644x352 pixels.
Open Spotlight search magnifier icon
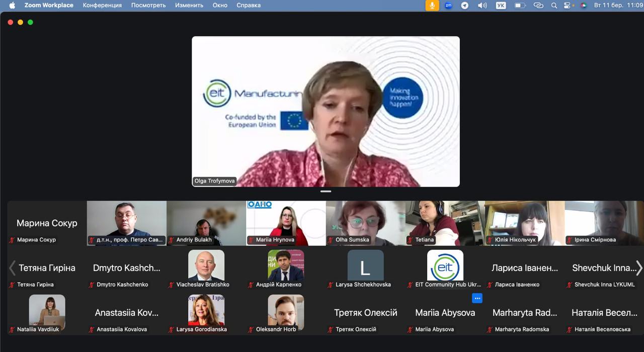[x=554, y=5]
